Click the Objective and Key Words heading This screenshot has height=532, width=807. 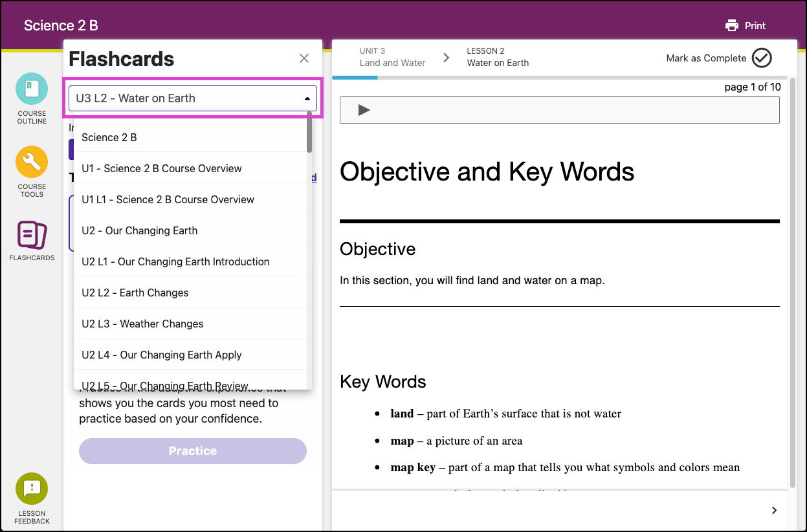(x=487, y=172)
